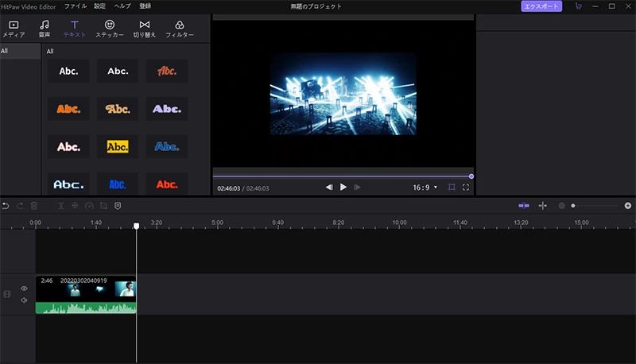Select the narrow blue Abc text style
The height and width of the screenshot is (364, 636).
tap(118, 184)
